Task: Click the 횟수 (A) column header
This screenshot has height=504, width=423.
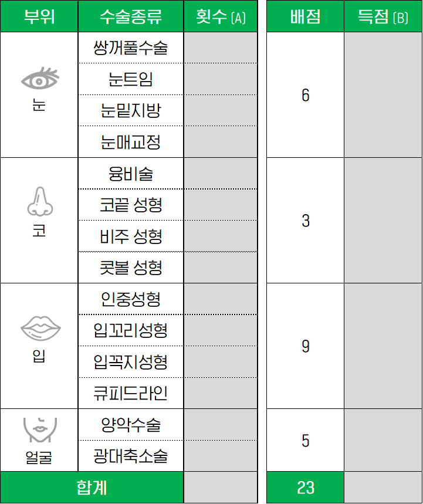Action: point(221,16)
